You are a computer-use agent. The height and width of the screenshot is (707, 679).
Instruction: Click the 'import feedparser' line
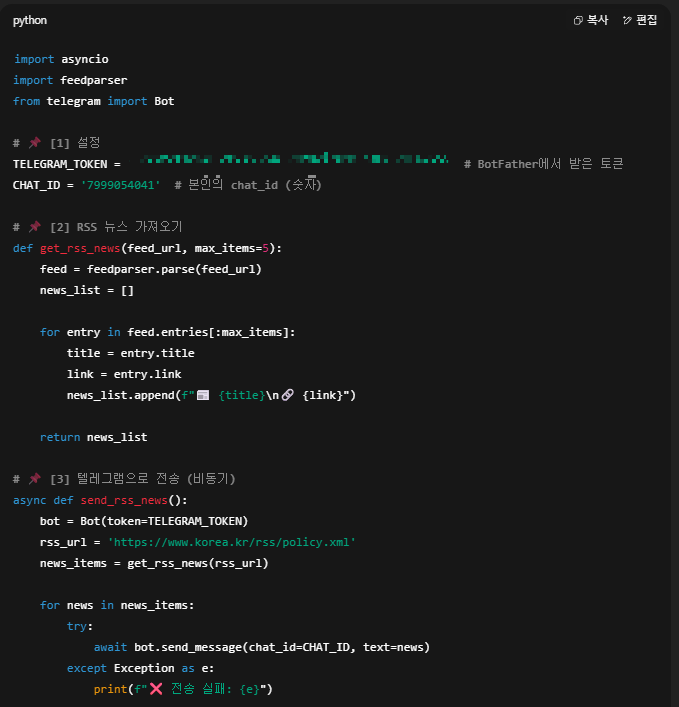pyautogui.click(x=70, y=80)
